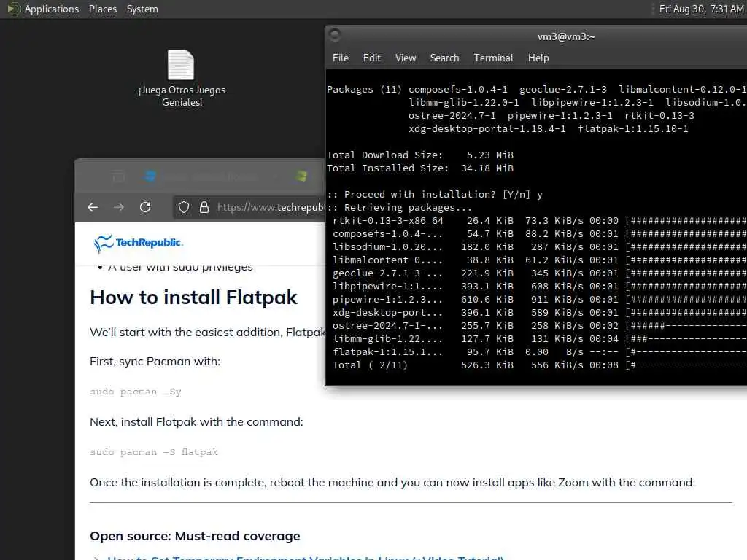The image size is (747, 560).
Task: Click 'Once the installation is complete' paragraph
Action: 392,483
